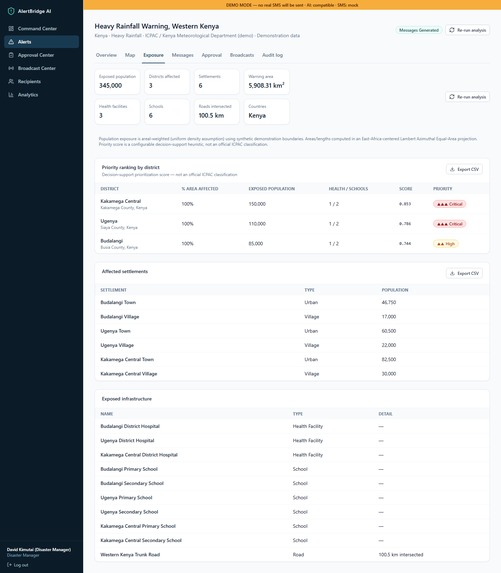The height and width of the screenshot is (573, 501).
Task: Export affected settlements as CSV
Action: pos(464,273)
